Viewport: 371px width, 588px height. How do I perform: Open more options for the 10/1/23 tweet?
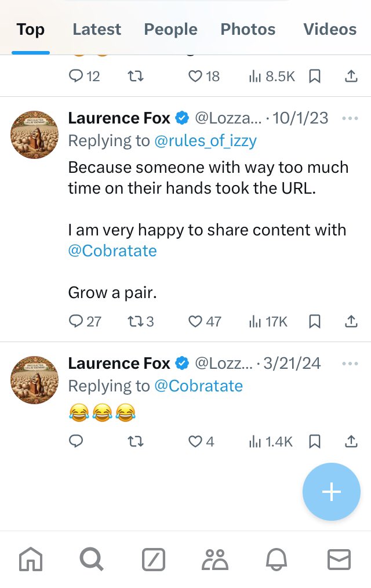(350, 118)
